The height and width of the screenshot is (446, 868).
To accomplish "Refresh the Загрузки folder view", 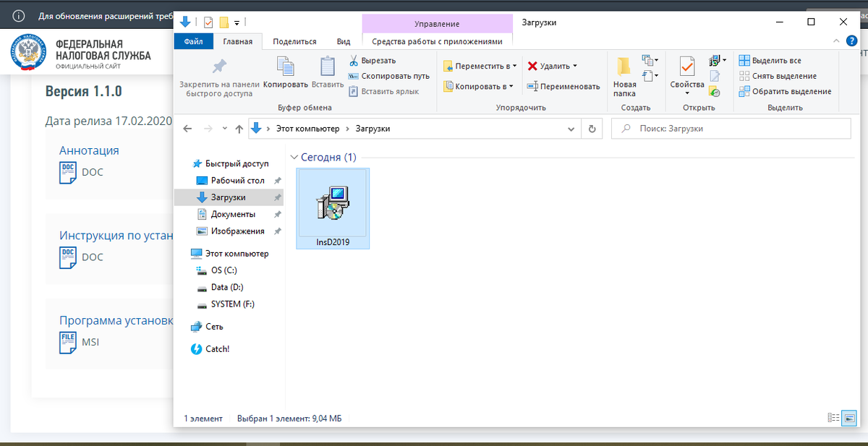I will pyautogui.click(x=592, y=129).
